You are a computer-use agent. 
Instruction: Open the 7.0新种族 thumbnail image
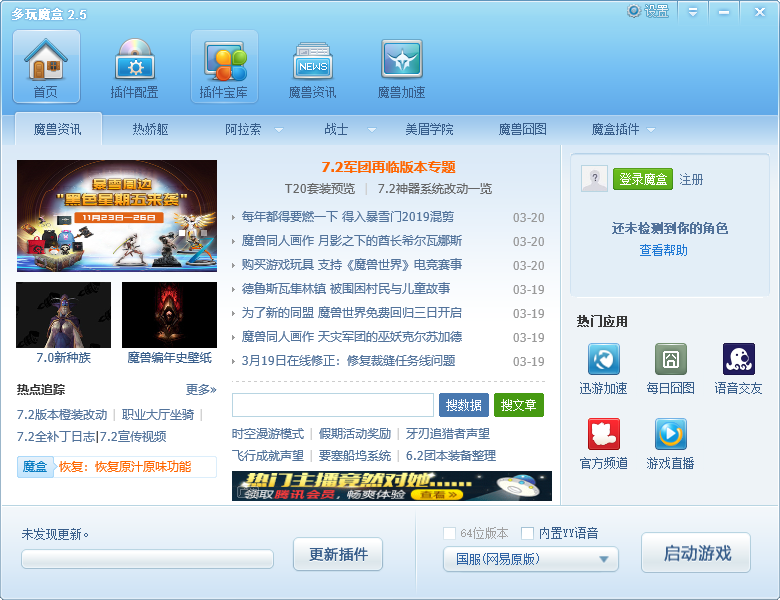(x=64, y=315)
